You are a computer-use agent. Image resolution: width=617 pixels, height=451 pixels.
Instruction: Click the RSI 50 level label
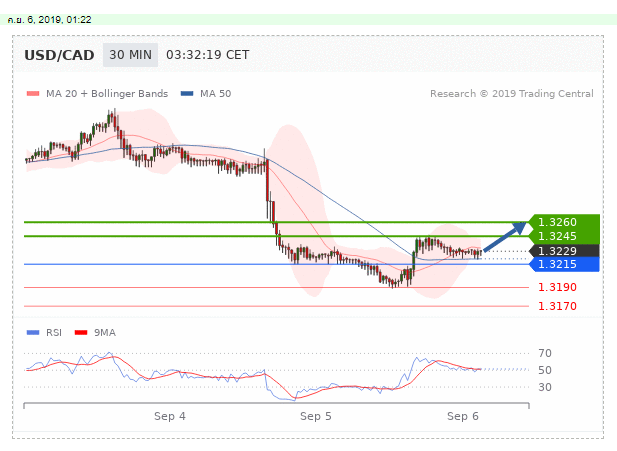545,370
